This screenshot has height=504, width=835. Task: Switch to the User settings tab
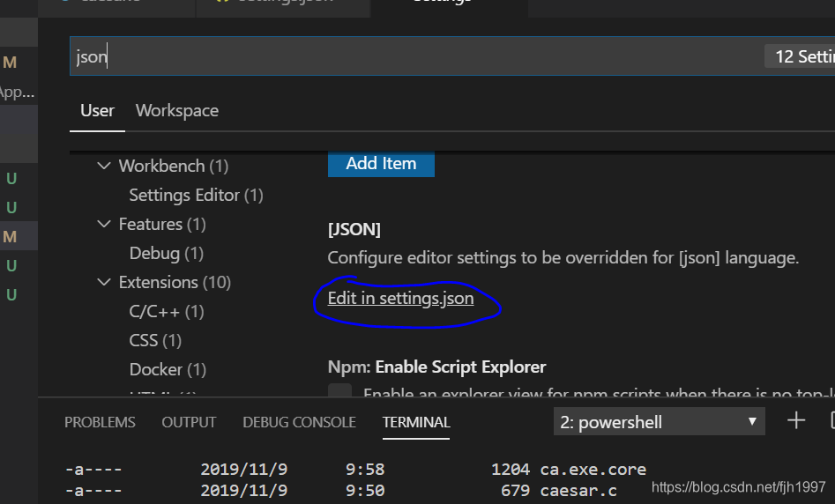point(97,111)
